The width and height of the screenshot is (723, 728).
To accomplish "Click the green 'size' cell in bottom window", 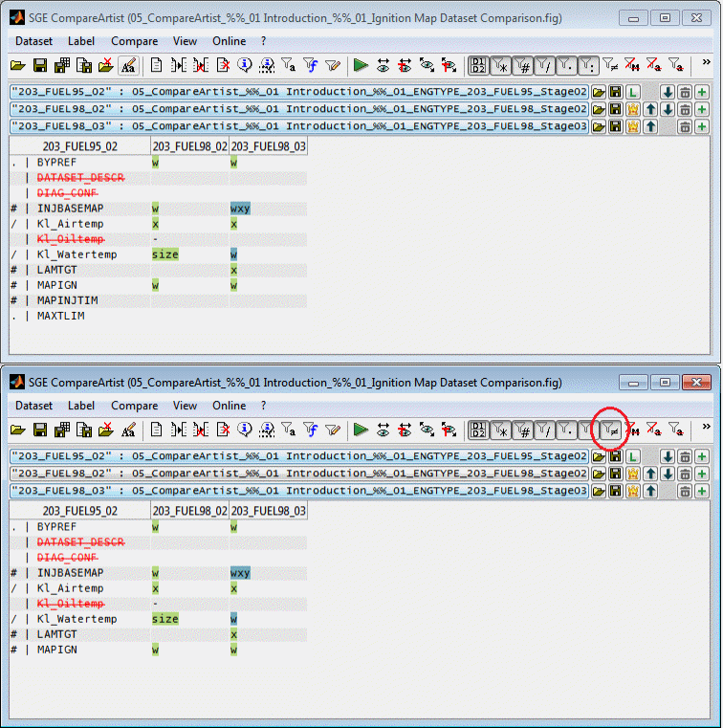I will click(165, 619).
